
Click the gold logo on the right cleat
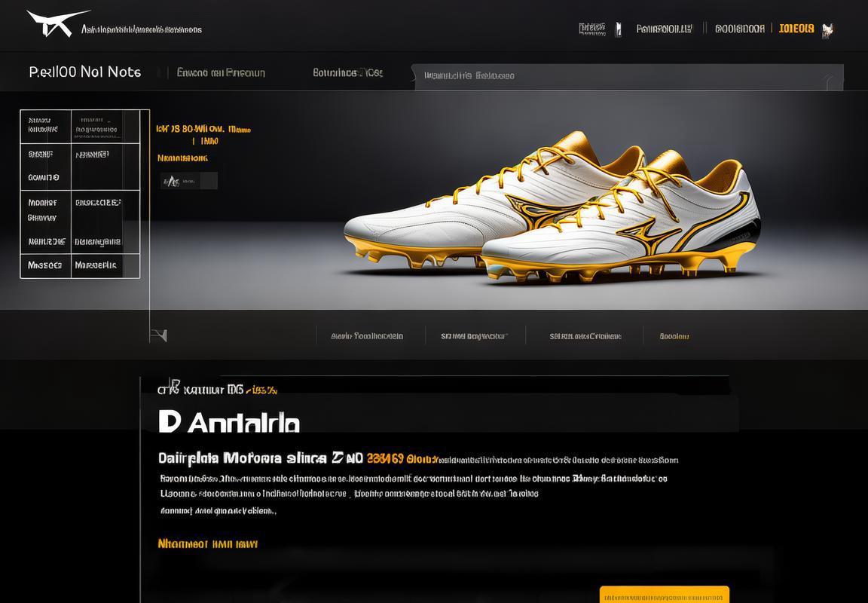tap(648, 237)
